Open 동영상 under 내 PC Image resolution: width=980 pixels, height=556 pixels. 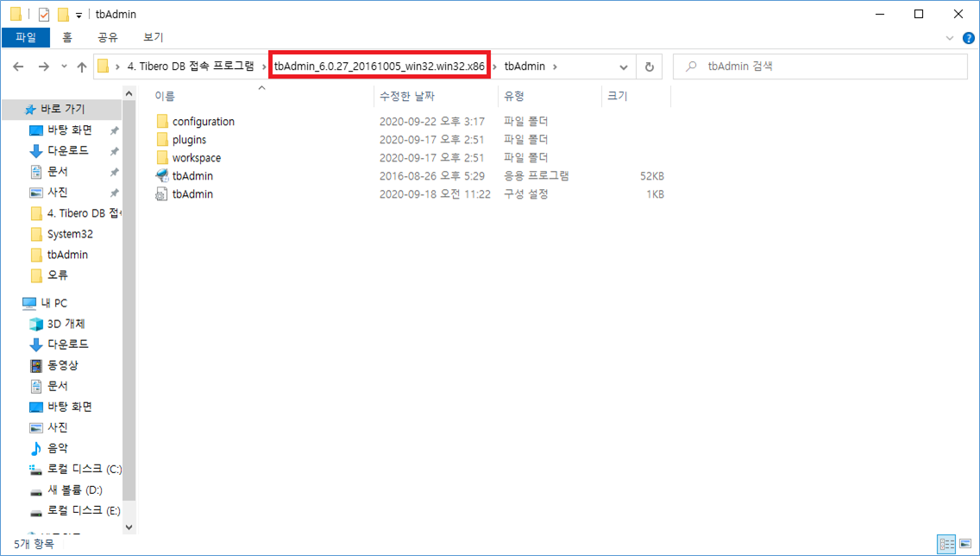[x=63, y=365]
